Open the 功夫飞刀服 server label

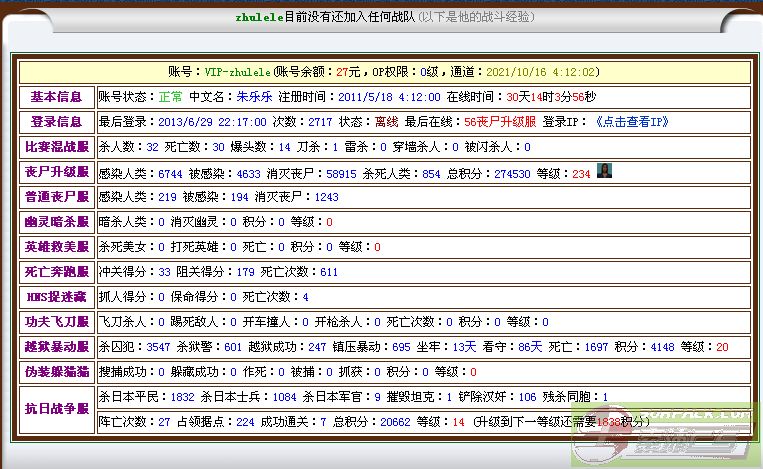pos(56,322)
